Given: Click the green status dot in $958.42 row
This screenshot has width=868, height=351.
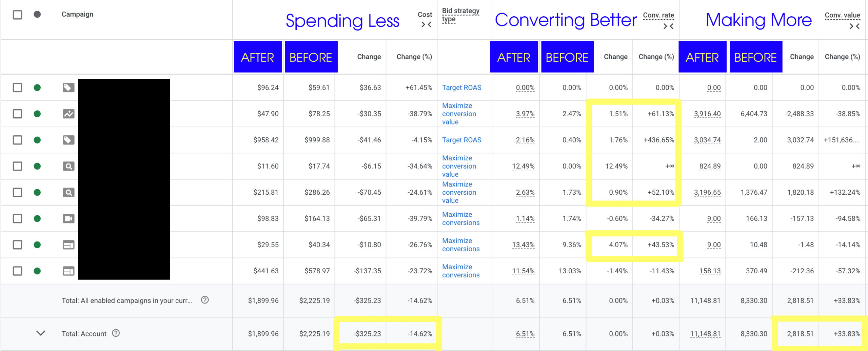Looking at the screenshot, I should (37, 140).
